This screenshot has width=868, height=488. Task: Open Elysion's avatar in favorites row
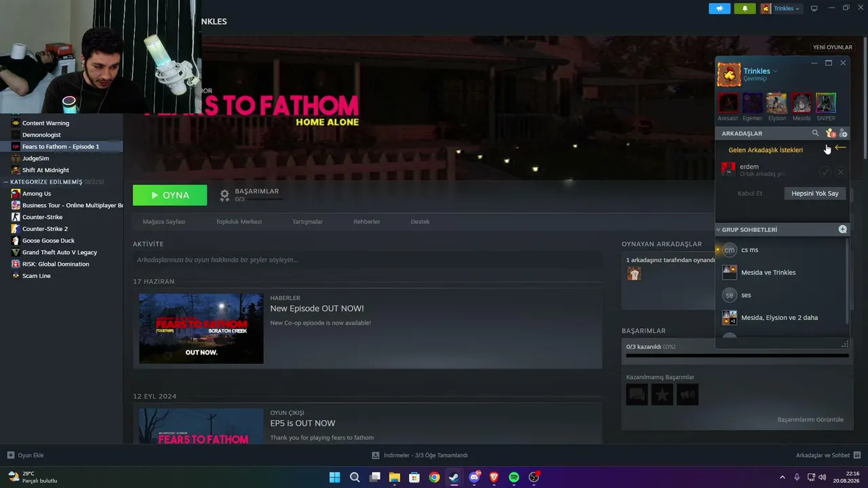tap(777, 103)
